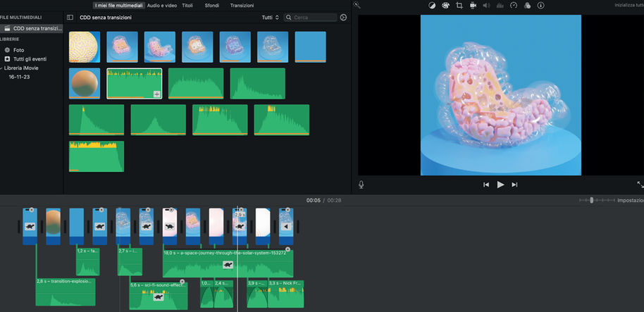Show clip information with the info icon
The height and width of the screenshot is (312, 644).
tap(541, 6)
